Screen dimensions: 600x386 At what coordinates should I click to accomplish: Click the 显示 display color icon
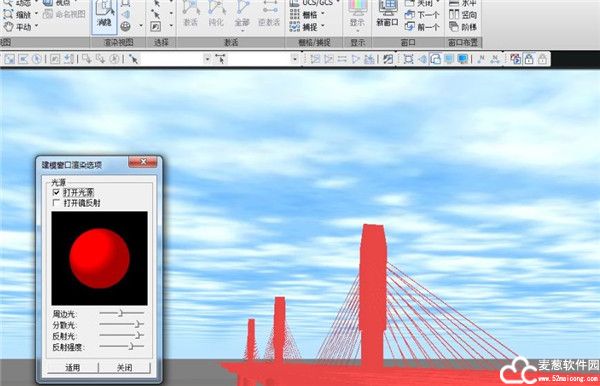click(x=358, y=14)
